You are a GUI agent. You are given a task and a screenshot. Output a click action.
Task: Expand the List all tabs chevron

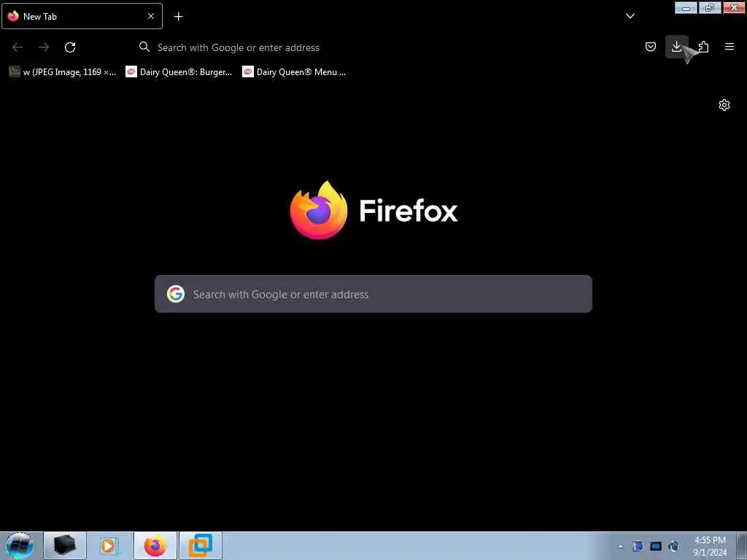pos(630,16)
